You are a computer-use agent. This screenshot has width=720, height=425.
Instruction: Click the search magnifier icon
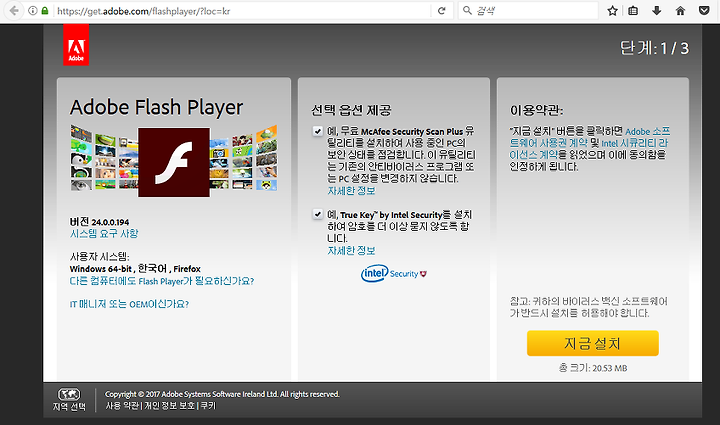click(x=467, y=11)
